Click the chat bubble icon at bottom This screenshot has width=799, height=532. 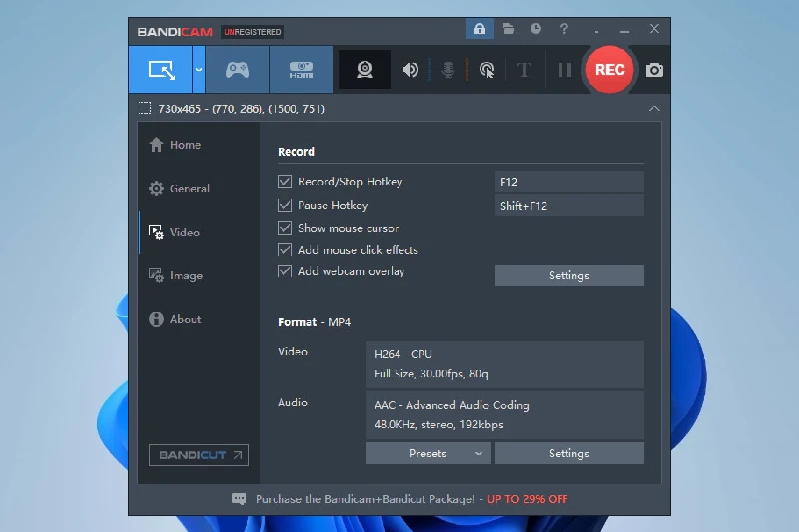(x=239, y=498)
